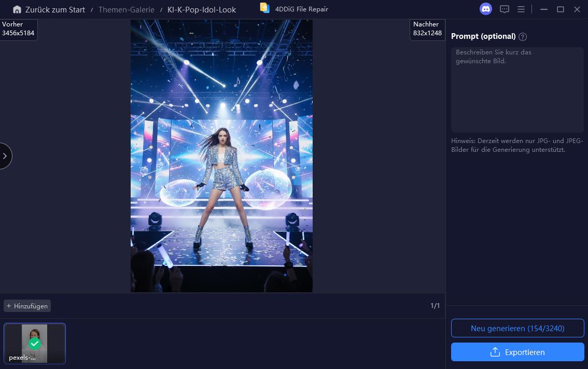Screen dimensions: 588x369
Task: Click the 1/1 page counter
Action: point(435,306)
